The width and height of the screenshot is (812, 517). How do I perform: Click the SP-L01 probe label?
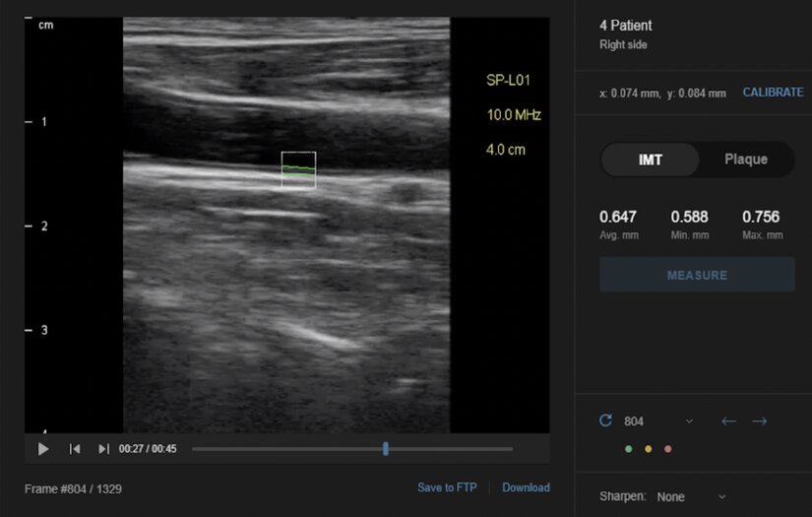click(x=508, y=81)
